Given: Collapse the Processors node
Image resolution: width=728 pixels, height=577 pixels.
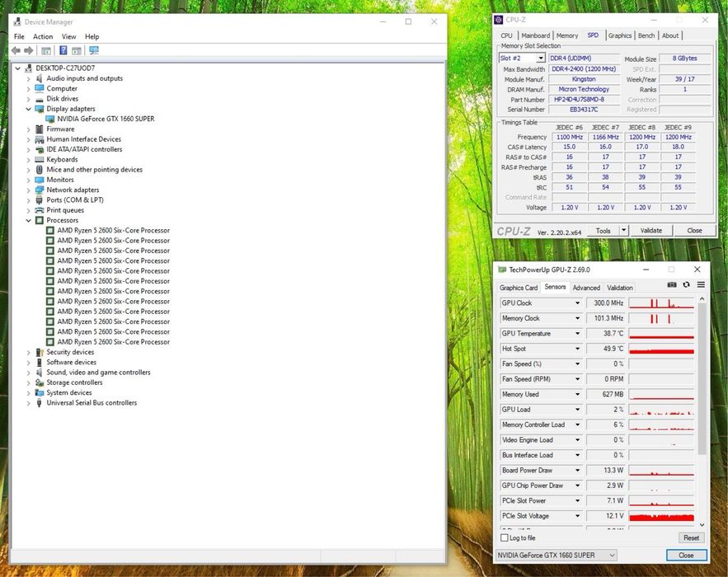Looking at the screenshot, I should pos(28,220).
